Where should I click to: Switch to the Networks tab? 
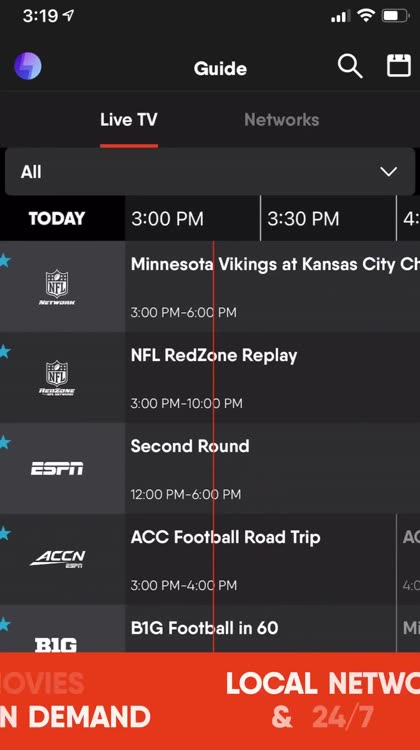coord(281,120)
